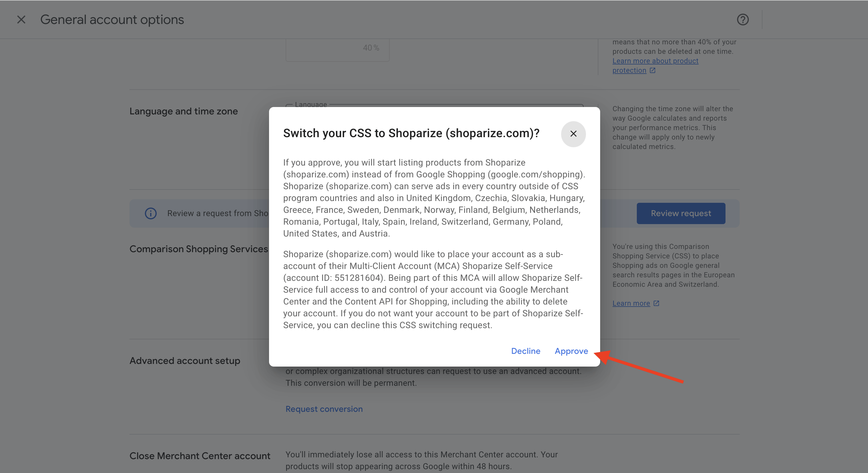Open the help question mark icon
This screenshot has height=473, width=868.
coord(743,20)
